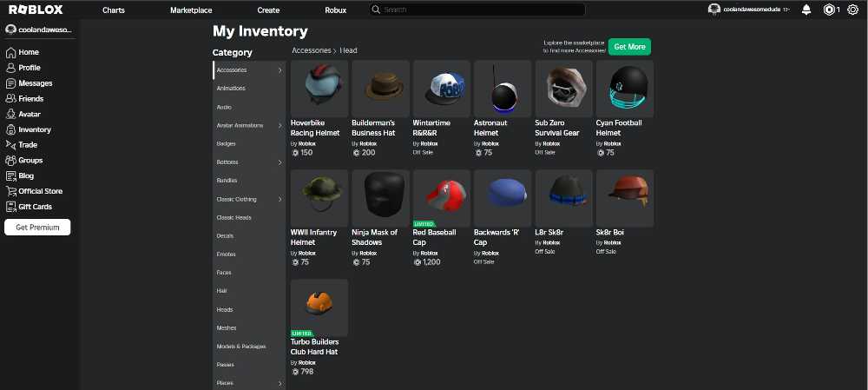Click the Roblox creator link under Astronaut Helmet
Screen dimensions: 868x390
pyautogui.click(x=490, y=144)
